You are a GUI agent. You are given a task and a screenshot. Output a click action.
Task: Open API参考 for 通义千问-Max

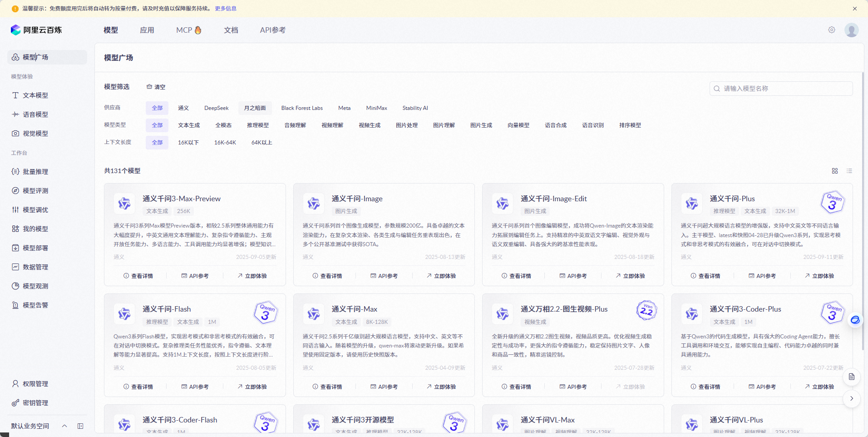point(384,387)
